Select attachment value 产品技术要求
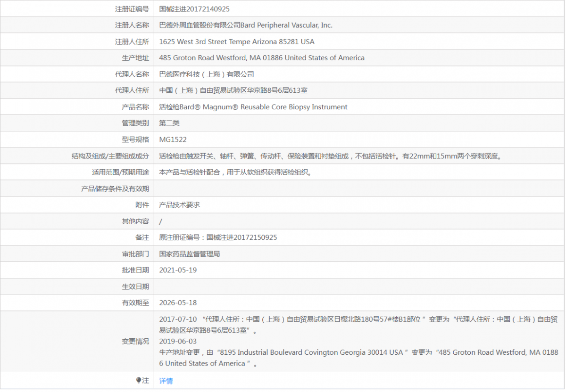Image resolution: width=566 pixels, height=392 pixels. click(180, 205)
